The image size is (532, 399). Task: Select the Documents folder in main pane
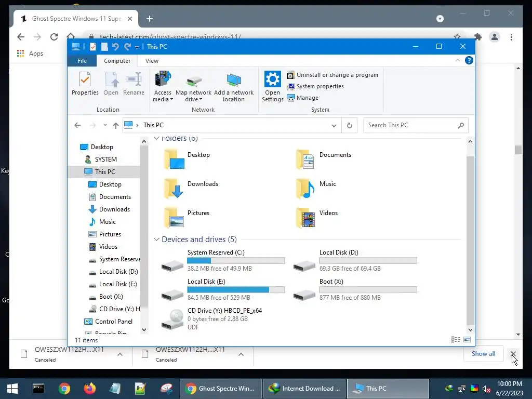(x=324, y=159)
